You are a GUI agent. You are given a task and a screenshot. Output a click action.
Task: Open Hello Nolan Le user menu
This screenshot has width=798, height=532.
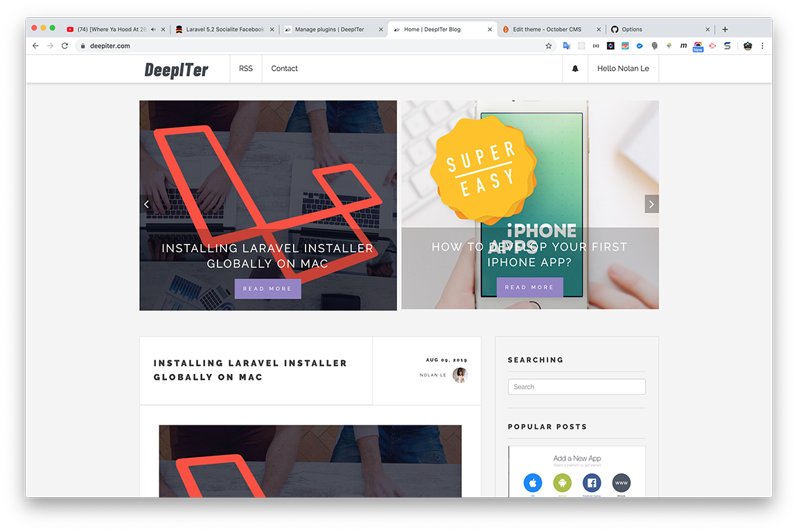pos(623,69)
